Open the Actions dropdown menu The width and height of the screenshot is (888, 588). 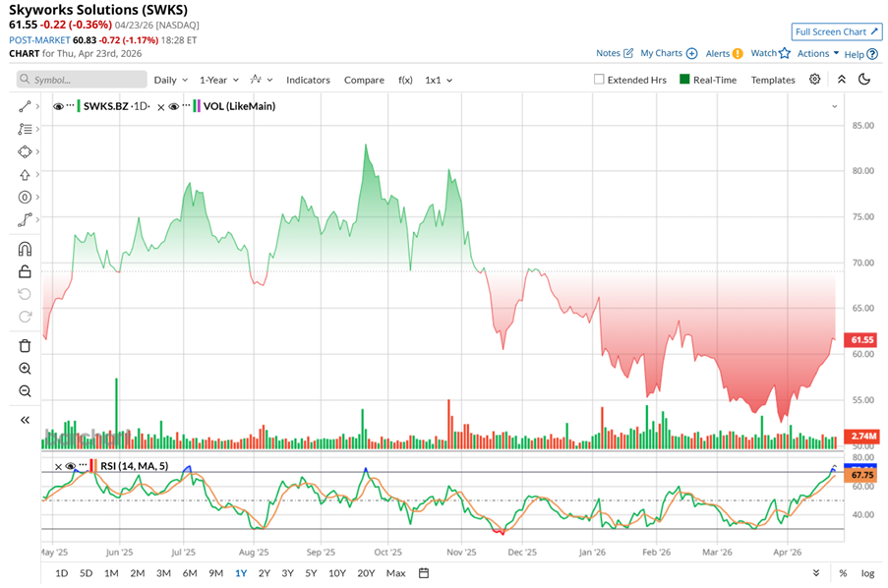[x=818, y=53]
